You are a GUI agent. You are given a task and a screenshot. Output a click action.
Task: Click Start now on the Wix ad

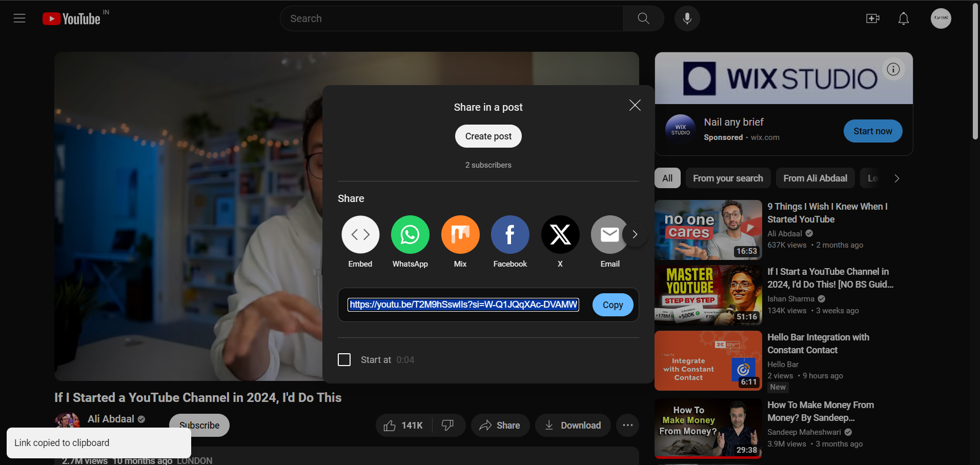[873, 131]
